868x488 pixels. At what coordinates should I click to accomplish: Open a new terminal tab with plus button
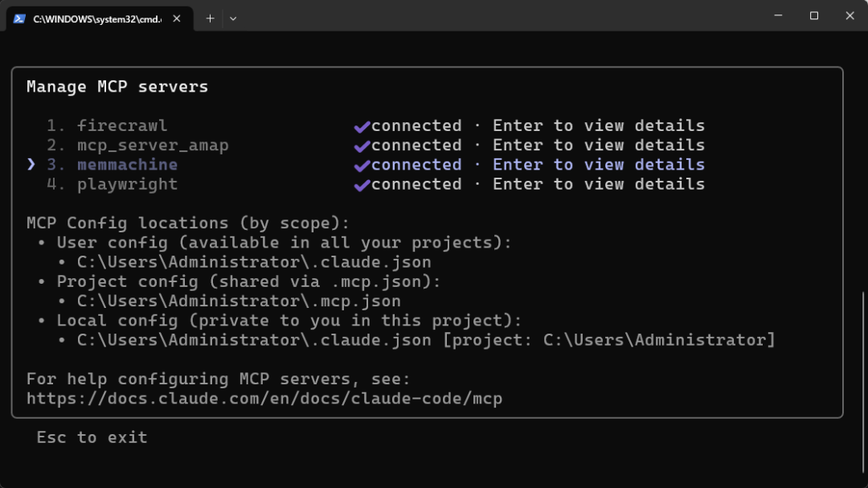coord(210,18)
